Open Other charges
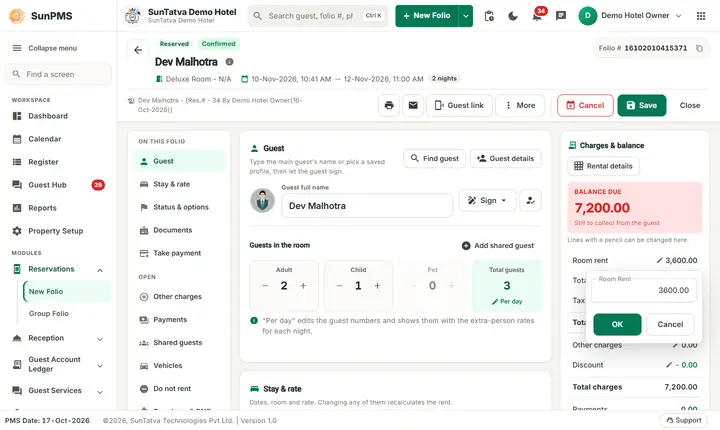Screen dimensions: 720x430 (x=179, y=297)
